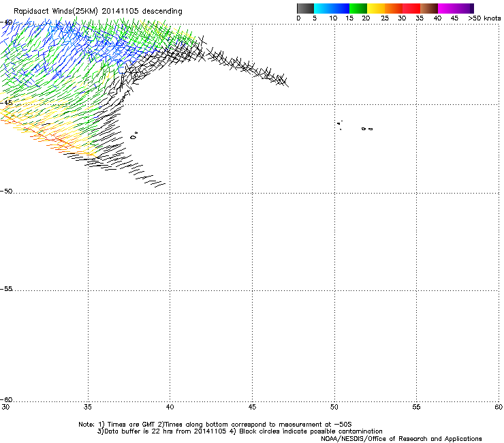Click the green 15-20 knots legend segment
504x443 pixels.
[358, 8]
